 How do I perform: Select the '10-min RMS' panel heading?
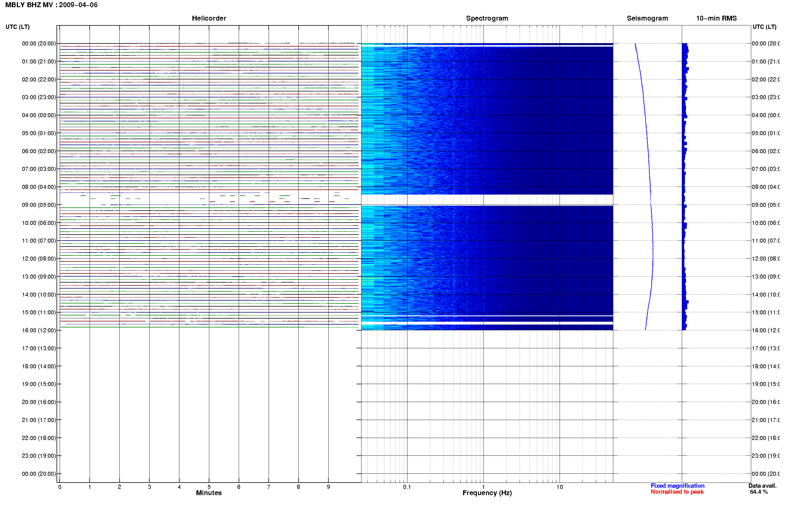716,19
